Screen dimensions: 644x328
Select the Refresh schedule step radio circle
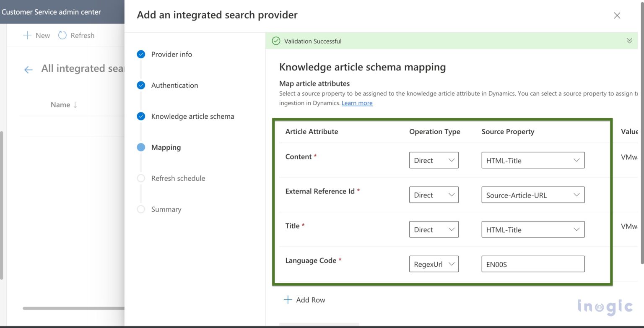[x=141, y=178]
